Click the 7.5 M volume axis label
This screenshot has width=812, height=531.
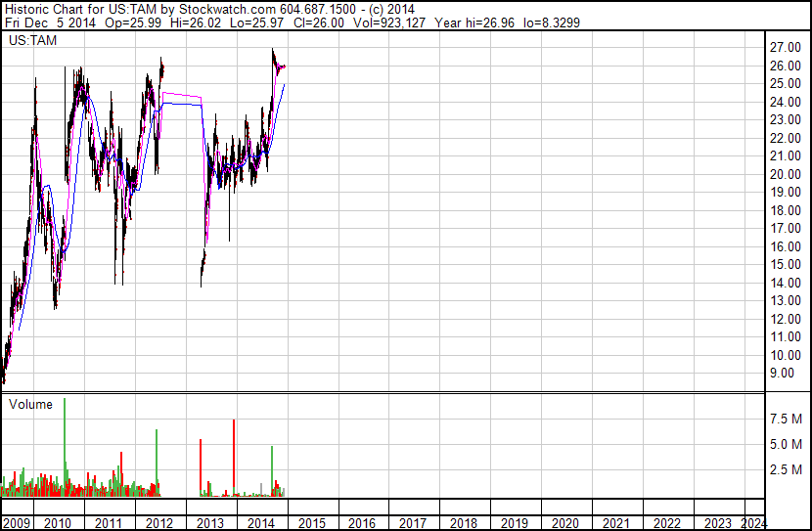click(787, 419)
